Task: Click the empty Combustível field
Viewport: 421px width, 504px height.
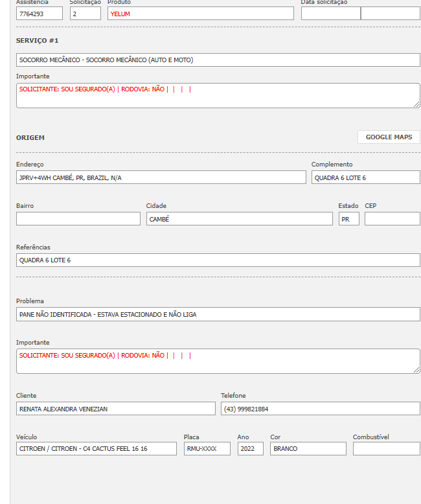Action: [x=387, y=449]
